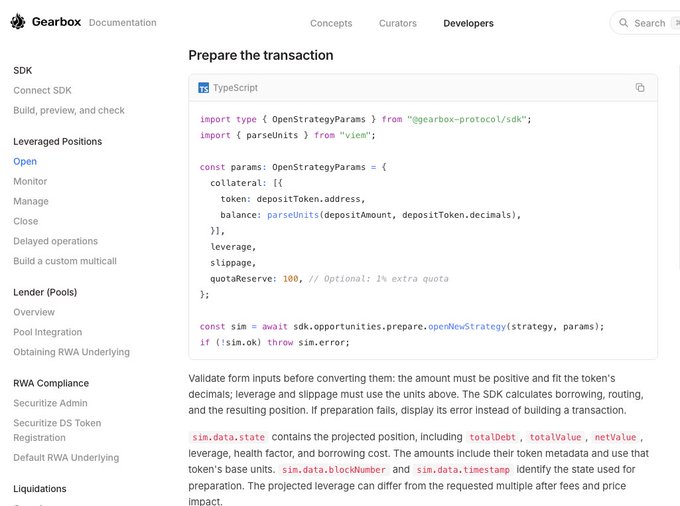Click the Gearbox logo icon
The height and width of the screenshot is (506, 680).
tap(18, 22)
